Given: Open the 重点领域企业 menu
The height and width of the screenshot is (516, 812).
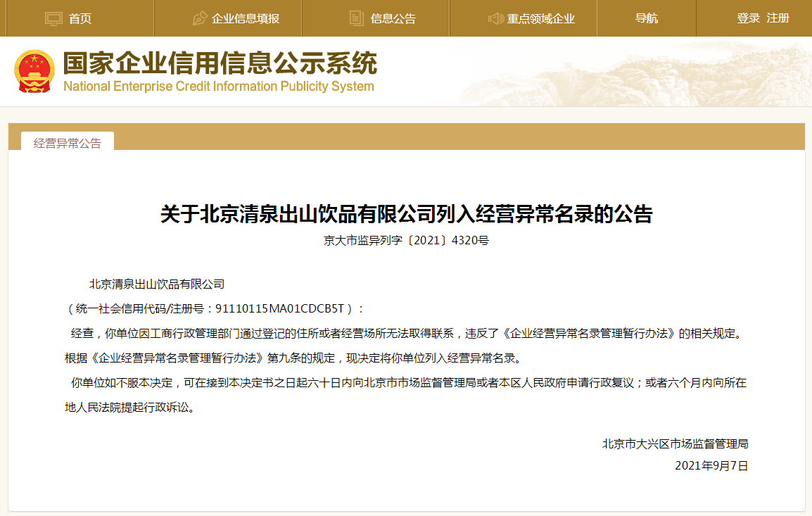Looking at the screenshot, I should tap(540, 18).
